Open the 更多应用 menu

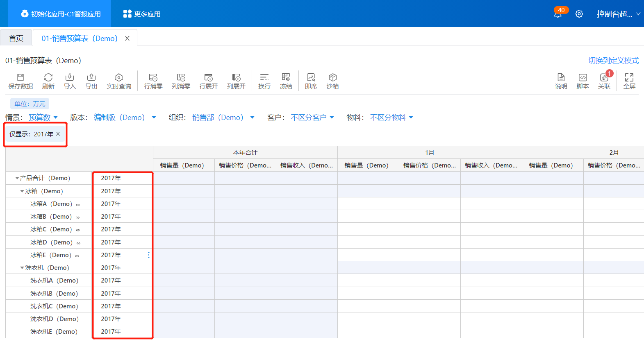pyautogui.click(x=142, y=14)
